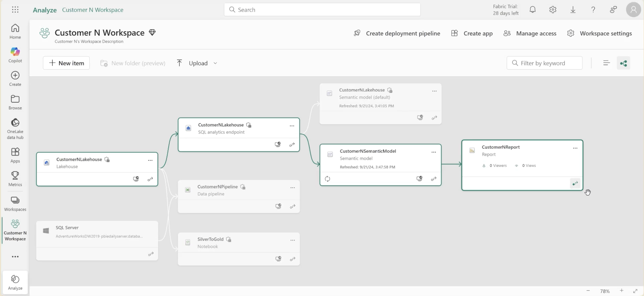Viewport: 644px width, 296px height.
Task: Open more options for SQL analytics endpoint
Action: [292, 126]
